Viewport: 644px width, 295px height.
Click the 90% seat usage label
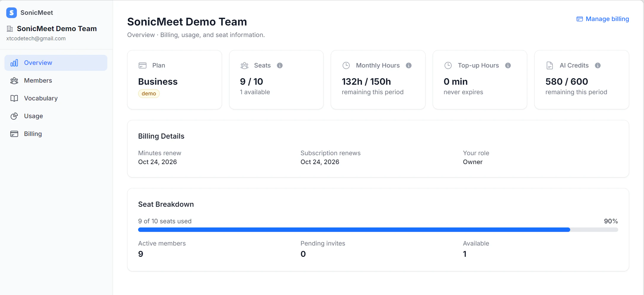pyautogui.click(x=611, y=221)
